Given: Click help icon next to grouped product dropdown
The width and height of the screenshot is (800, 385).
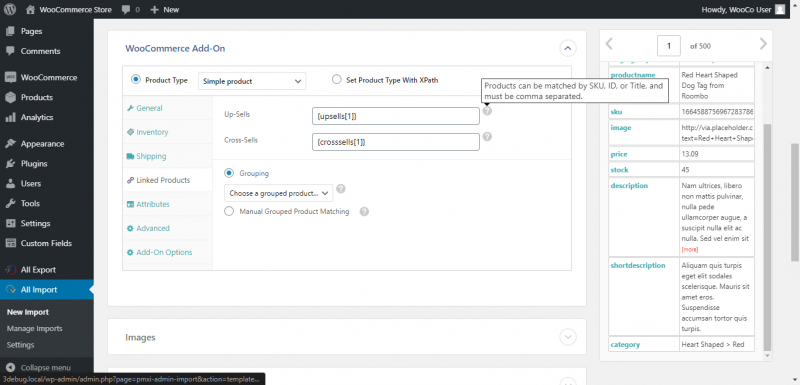Looking at the screenshot, I should pyautogui.click(x=341, y=189).
